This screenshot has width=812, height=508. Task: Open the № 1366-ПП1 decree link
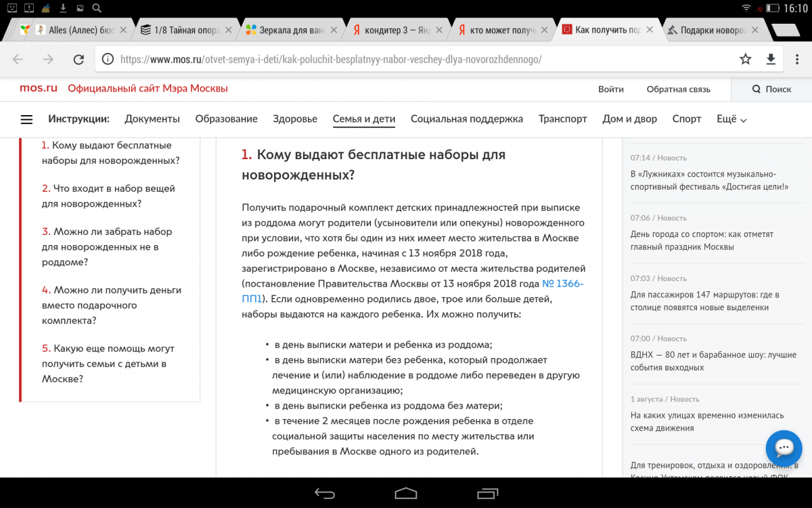(x=413, y=291)
